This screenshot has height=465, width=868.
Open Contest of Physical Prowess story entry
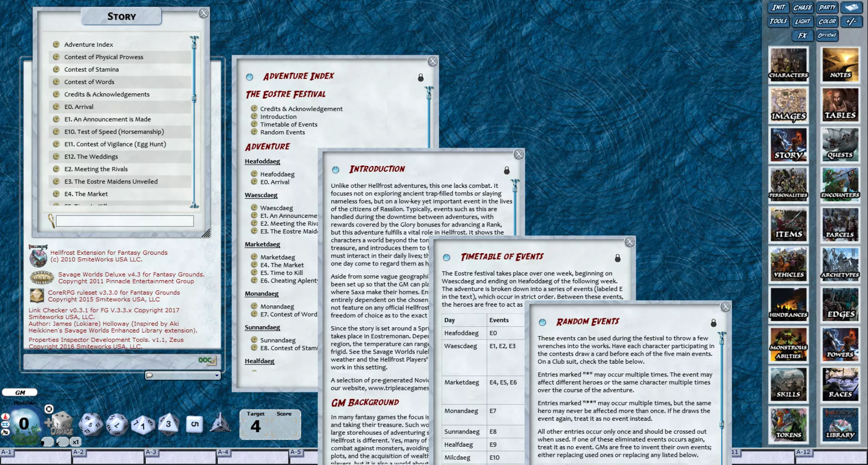[x=120, y=57]
